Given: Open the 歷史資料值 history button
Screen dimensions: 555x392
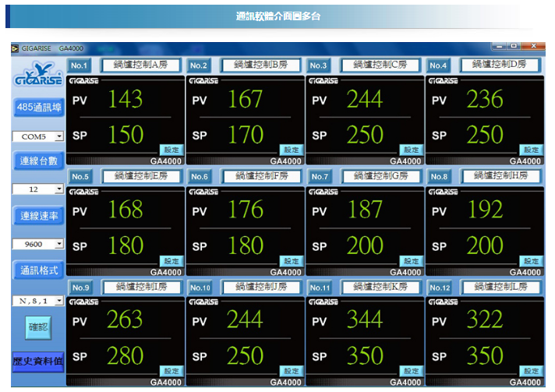Looking at the screenshot, I should [38, 362].
